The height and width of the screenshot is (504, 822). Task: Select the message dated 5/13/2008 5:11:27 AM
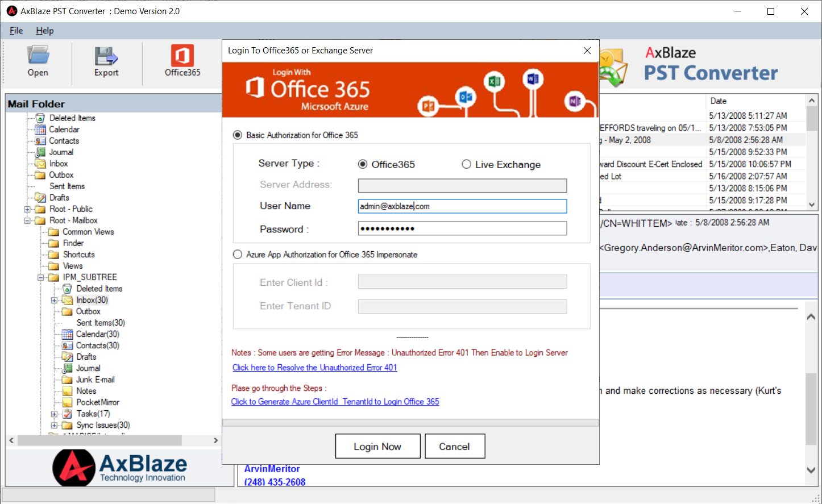(x=748, y=116)
